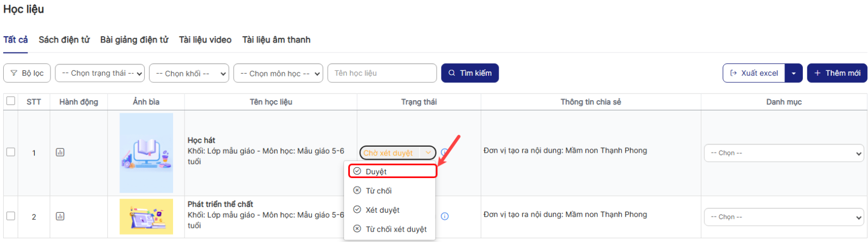
Task: Check the checkbox for row 2
Action: pyautogui.click(x=11, y=216)
